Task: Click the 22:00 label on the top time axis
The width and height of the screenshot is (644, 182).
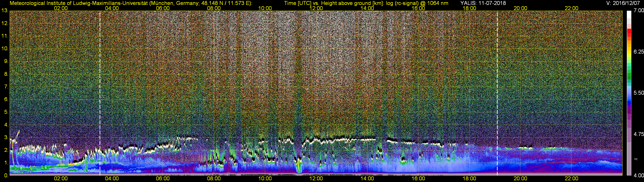Action: pos(571,8)
